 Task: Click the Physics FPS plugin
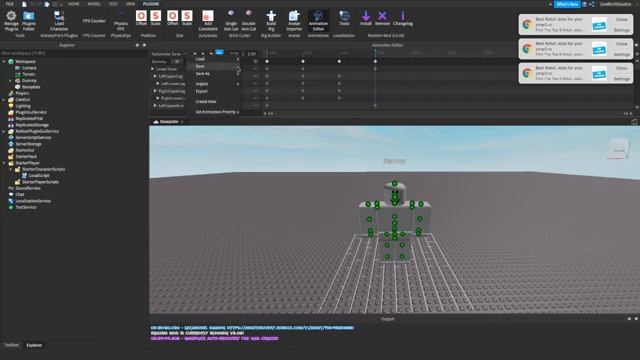120,22
